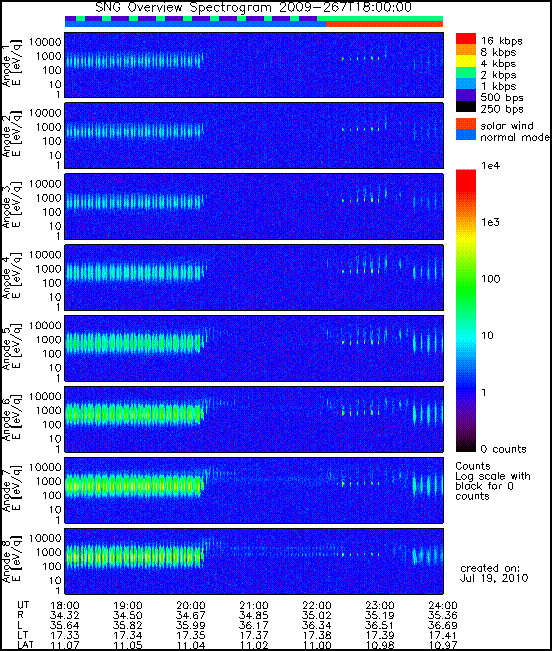Click the '0 counts' scale label
552x651 pixels.
click(503, 449)
